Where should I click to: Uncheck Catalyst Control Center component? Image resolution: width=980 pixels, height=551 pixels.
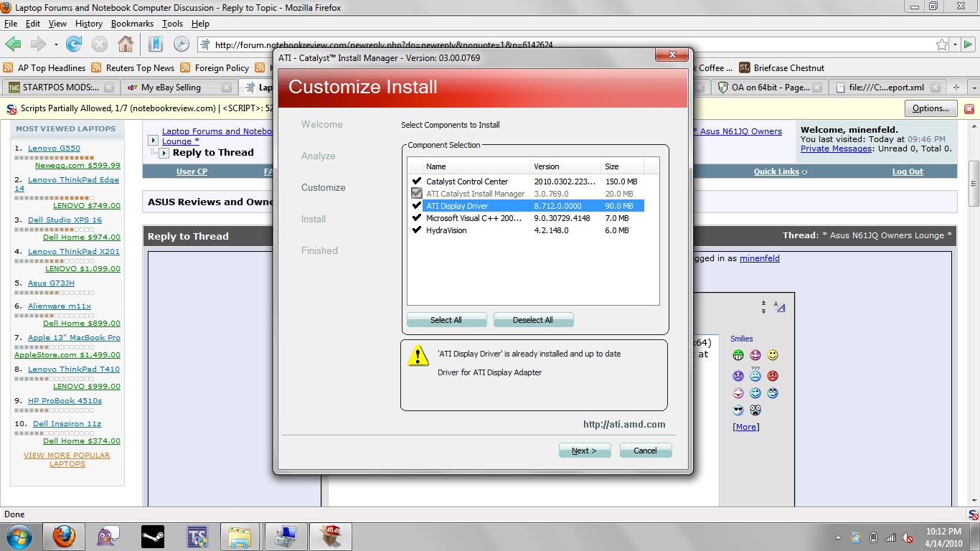tap(416, 182)
